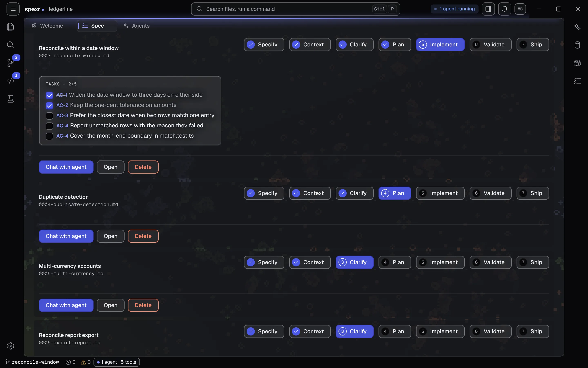Viewport: 588px width, 368px height.
Task: Open the 0003-reconcile-window spec via Open button
Action: [x=110, y=167]
